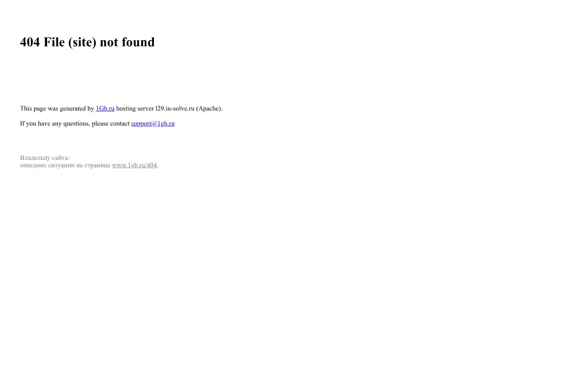Click the "hosting server" text
The height and width of the screenshot is (392, 563).
[135, 108]
